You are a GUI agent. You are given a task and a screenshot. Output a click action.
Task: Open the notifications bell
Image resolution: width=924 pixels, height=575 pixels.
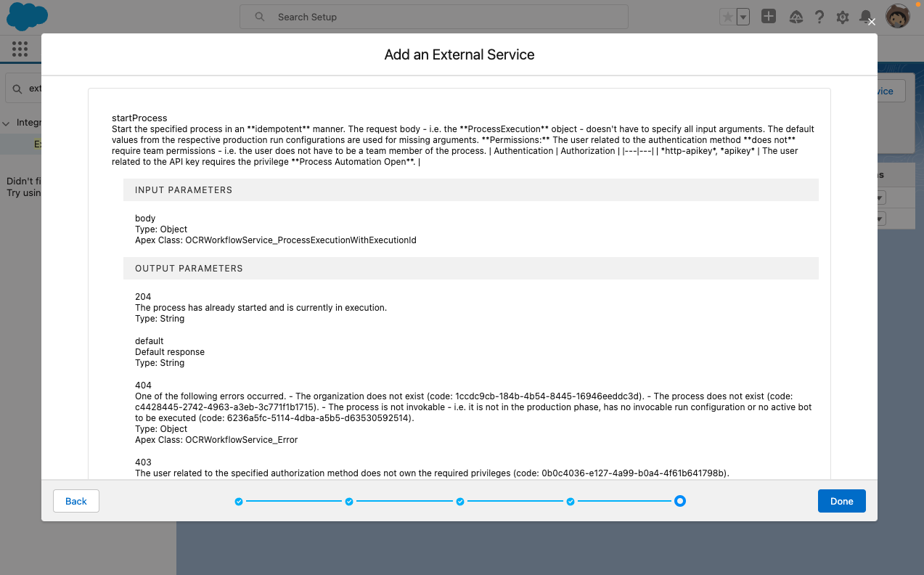pyautogui.click(x=866, y=17)
